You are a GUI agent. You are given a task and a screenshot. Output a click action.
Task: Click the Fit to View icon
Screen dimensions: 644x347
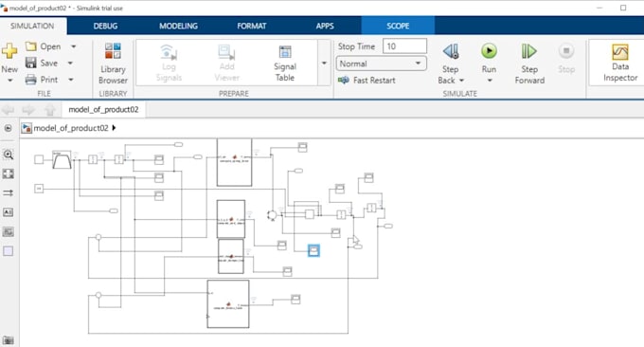(9, 173)
